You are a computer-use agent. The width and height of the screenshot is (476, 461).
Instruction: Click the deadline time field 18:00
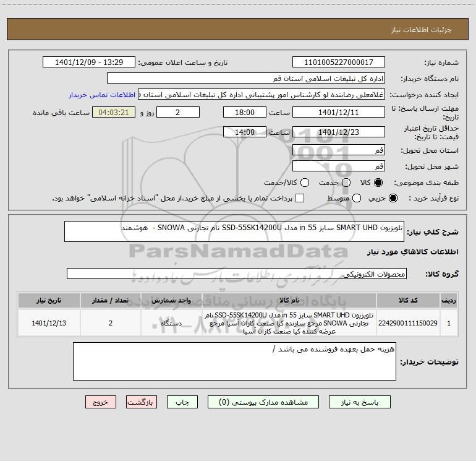coord(245,112)
